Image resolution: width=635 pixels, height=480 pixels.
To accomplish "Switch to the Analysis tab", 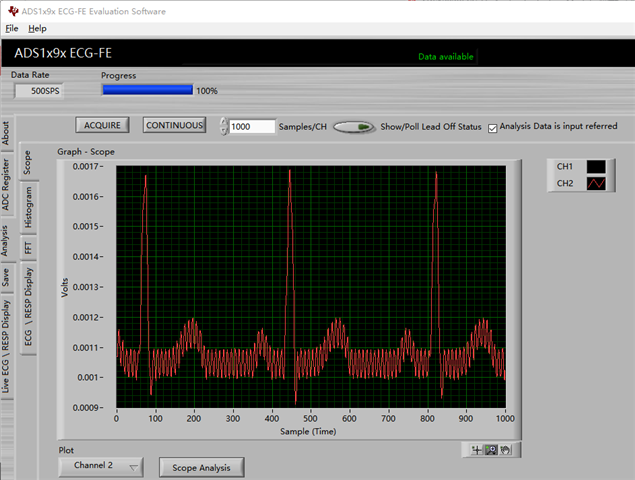I will [6, 241].
